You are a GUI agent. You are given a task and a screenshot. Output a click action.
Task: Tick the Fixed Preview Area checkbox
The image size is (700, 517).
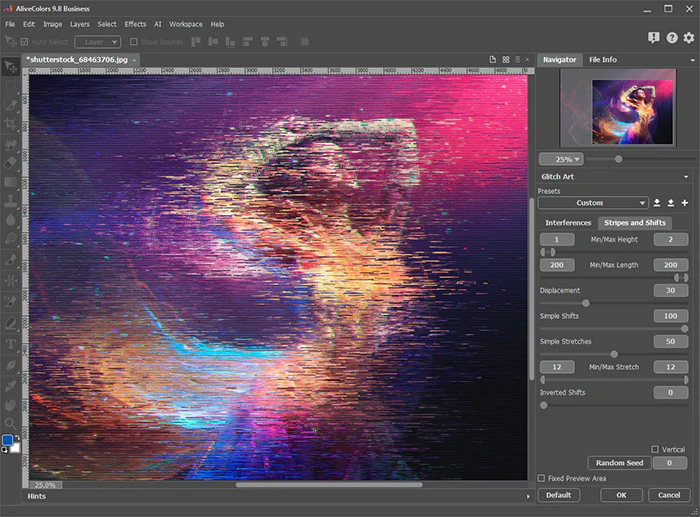[542, 478]
